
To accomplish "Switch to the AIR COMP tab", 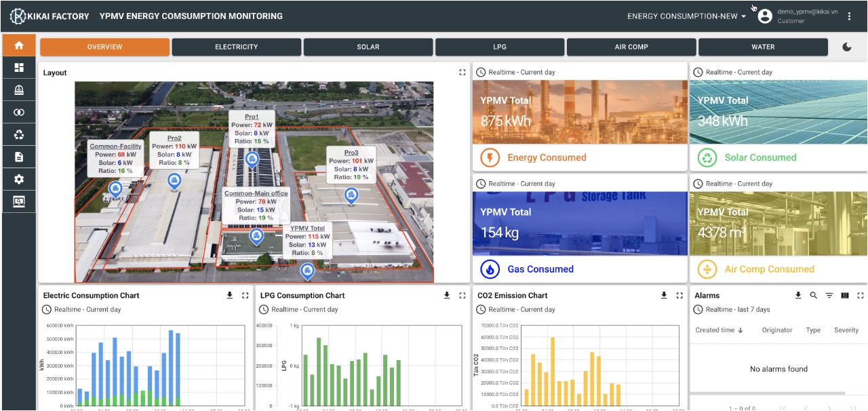I will [631, 47].
